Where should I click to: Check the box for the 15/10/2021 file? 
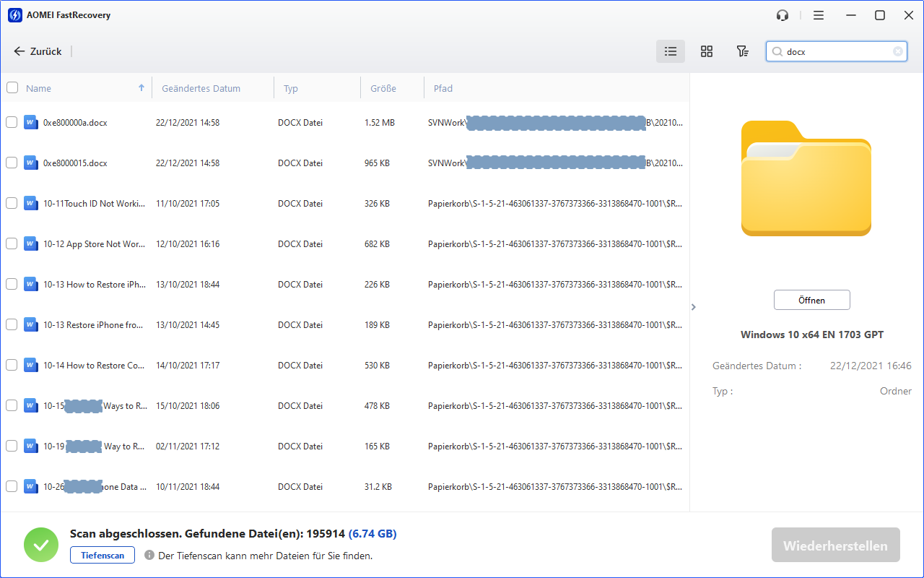[x=12, y=406]
